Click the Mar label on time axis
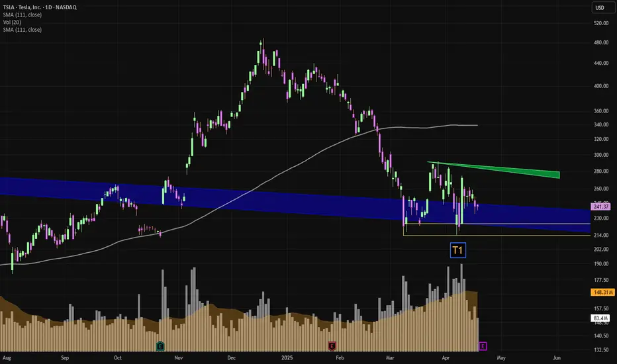This screenshot has width=617, height=364. tap(390, 357)
